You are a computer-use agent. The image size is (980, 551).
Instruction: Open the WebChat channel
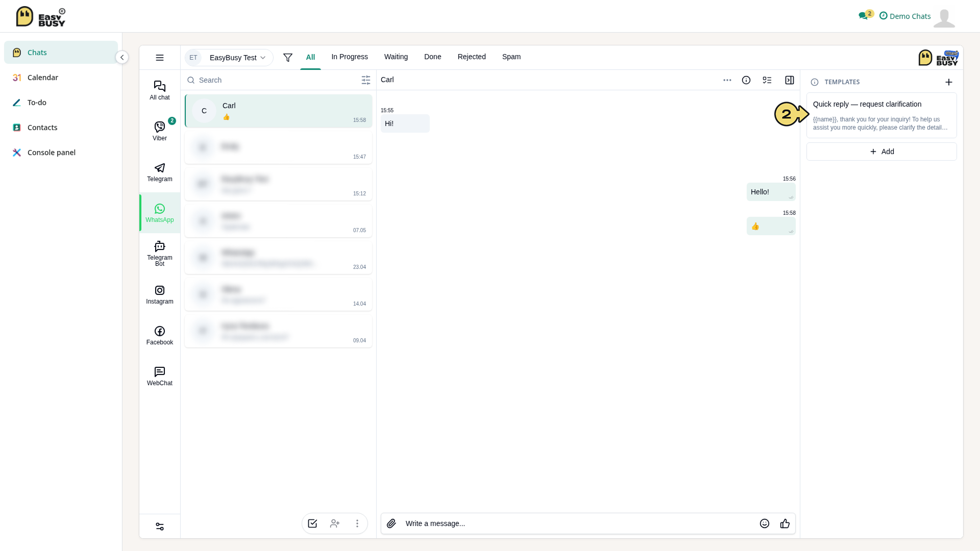[160, 376]
